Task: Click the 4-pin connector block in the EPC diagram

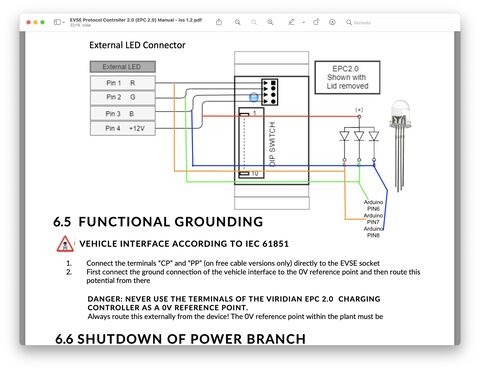Action: [x=270, y=92]
